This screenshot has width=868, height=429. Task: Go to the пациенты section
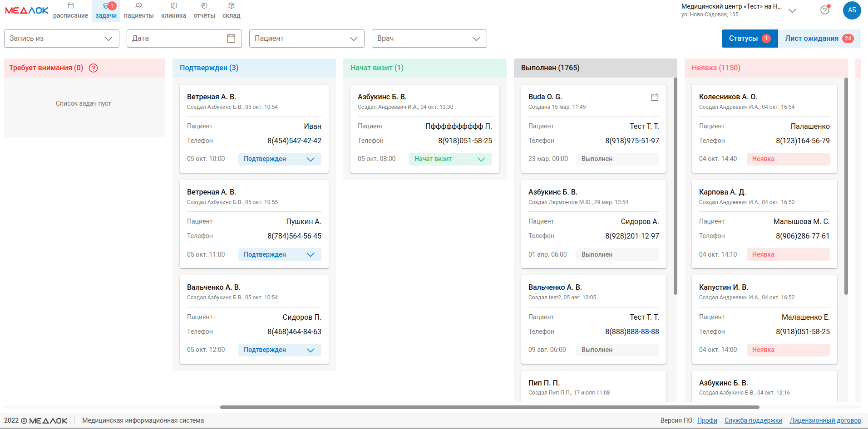tap(139, 10)
